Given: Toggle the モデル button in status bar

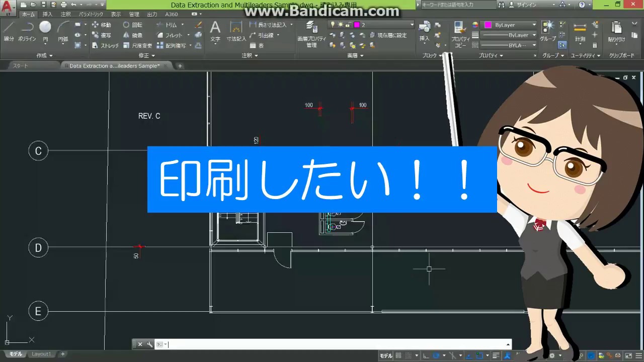Looking at the screenshot, I should (x=386, y=355).
